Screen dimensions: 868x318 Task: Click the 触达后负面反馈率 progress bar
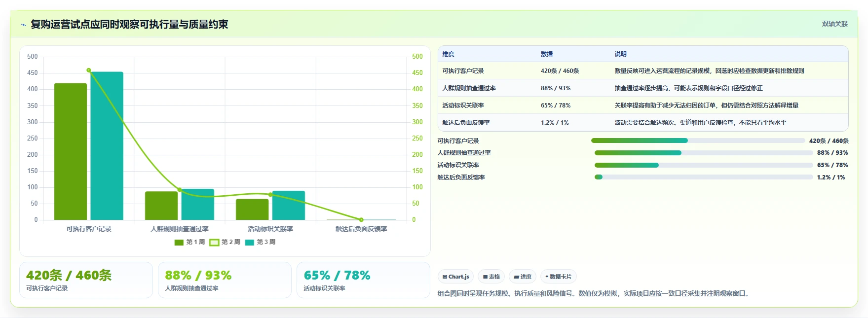(704, 177)
